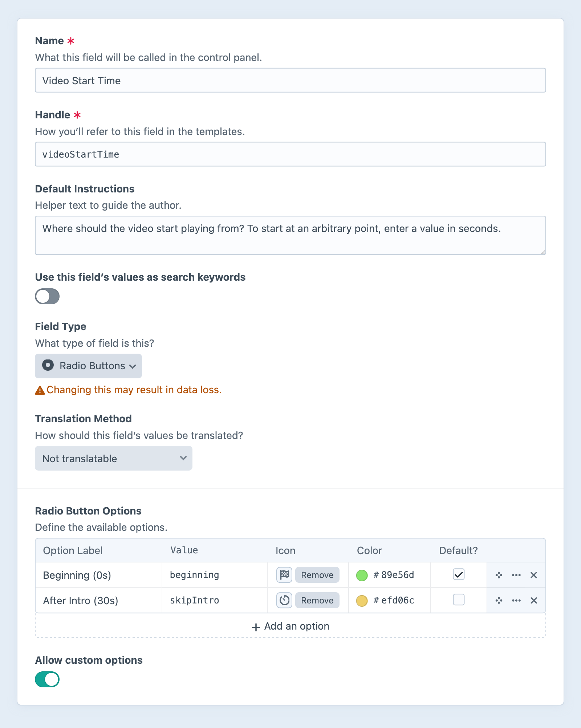The width and height of the screenshot is (581, 728).
Task: Remove the icon from the Beginning option
Action: coord(317,575)
